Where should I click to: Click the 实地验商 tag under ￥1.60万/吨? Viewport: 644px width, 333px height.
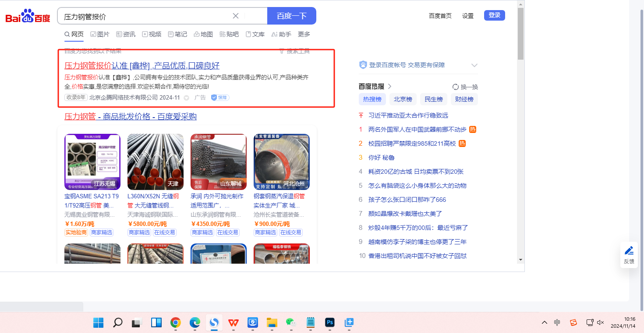click(x=76, y=233)
